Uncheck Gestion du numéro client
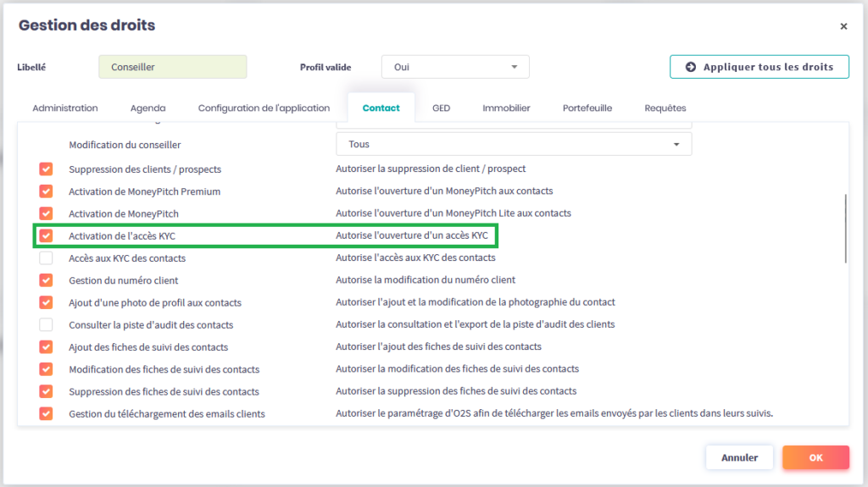Image resolution: width=868 pixels, height=487 pixels. coord(46,280)
